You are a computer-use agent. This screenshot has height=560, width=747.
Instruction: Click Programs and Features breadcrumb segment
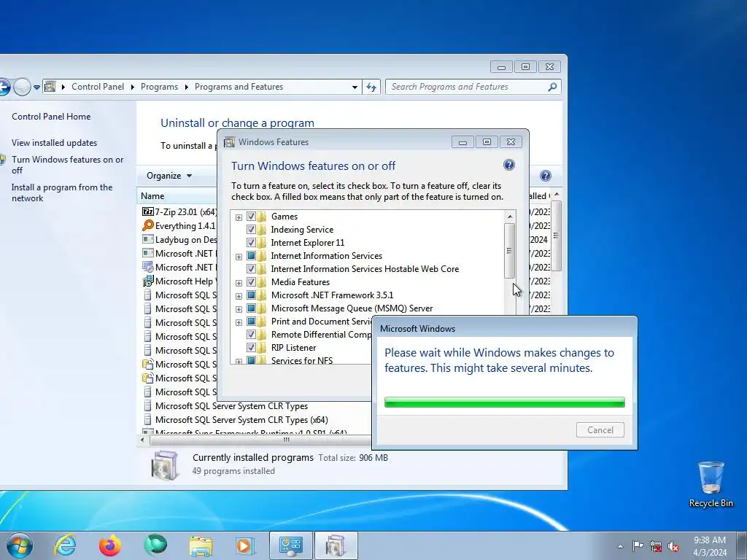pos(239,87)
